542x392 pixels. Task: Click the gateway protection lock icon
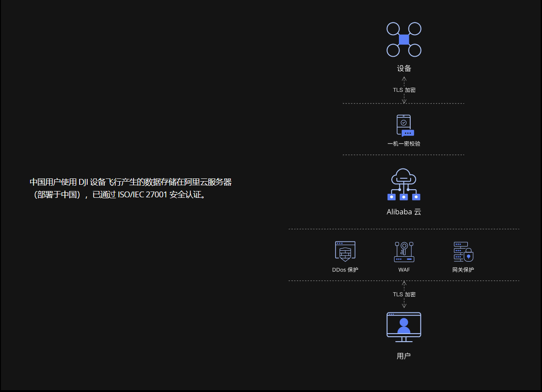[463, 252]
